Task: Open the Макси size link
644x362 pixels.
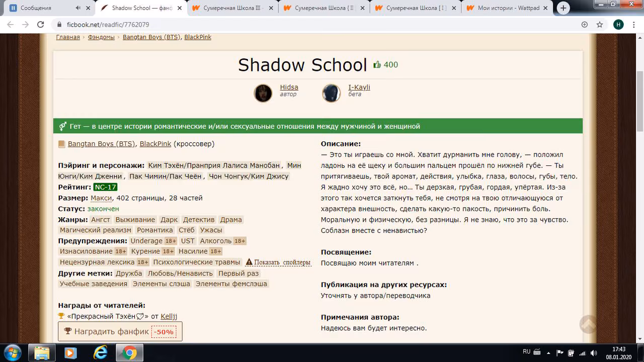Action: 101,198
